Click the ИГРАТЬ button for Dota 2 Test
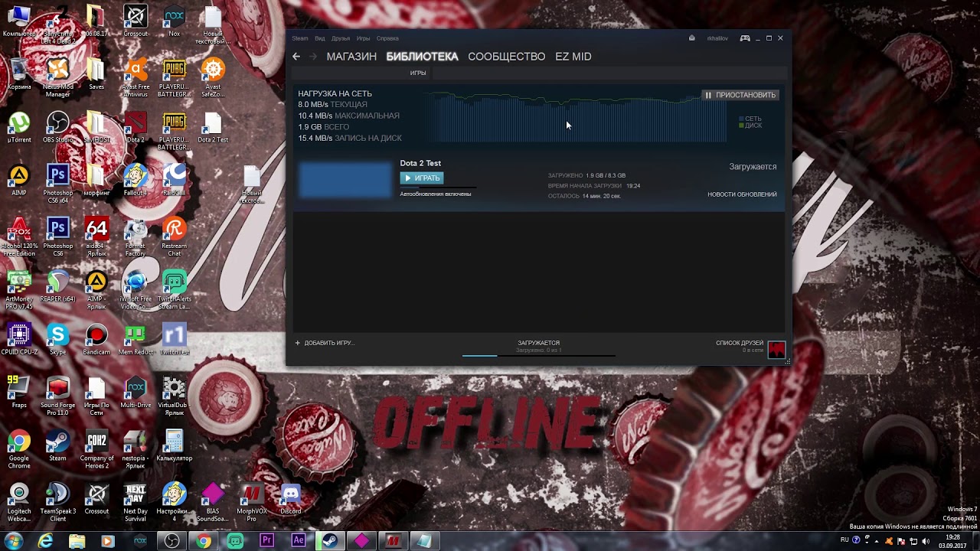980x551 pixels. (421, 178)
